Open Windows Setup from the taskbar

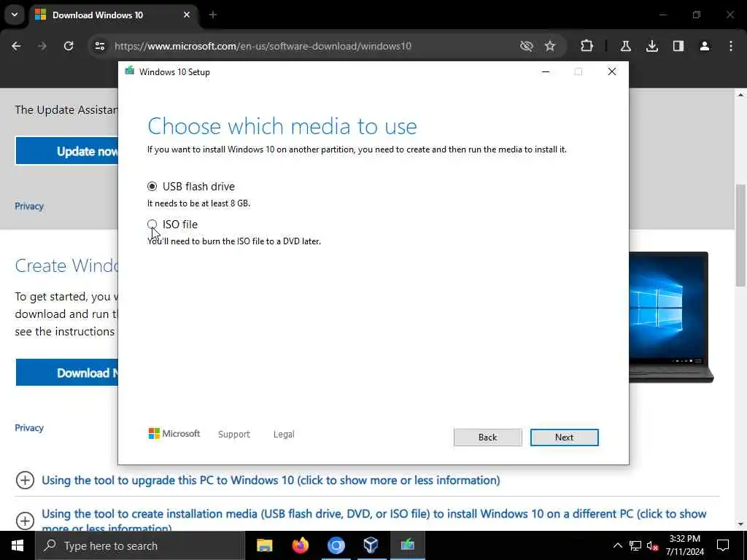pyautogui.click(x=407, y=545)
